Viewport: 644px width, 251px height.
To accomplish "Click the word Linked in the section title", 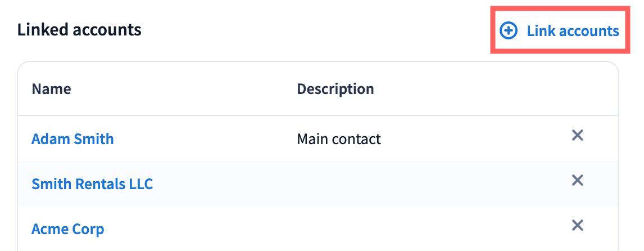I will point(43,29).
